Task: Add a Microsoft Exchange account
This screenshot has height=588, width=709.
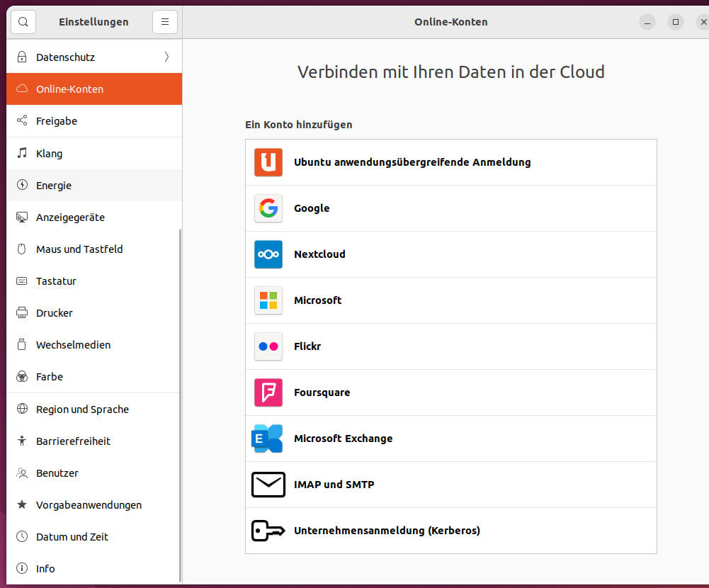Action: (450, 439)
